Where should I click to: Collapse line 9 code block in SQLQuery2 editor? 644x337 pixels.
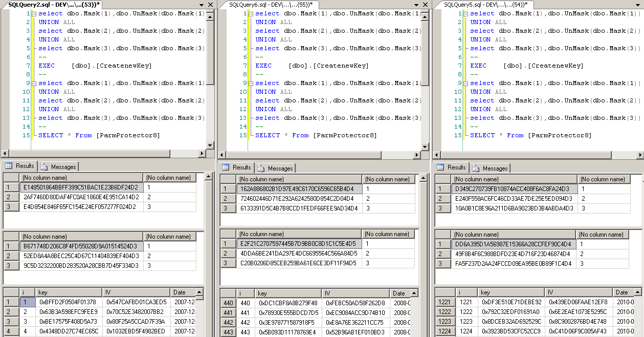coord(34,83)
